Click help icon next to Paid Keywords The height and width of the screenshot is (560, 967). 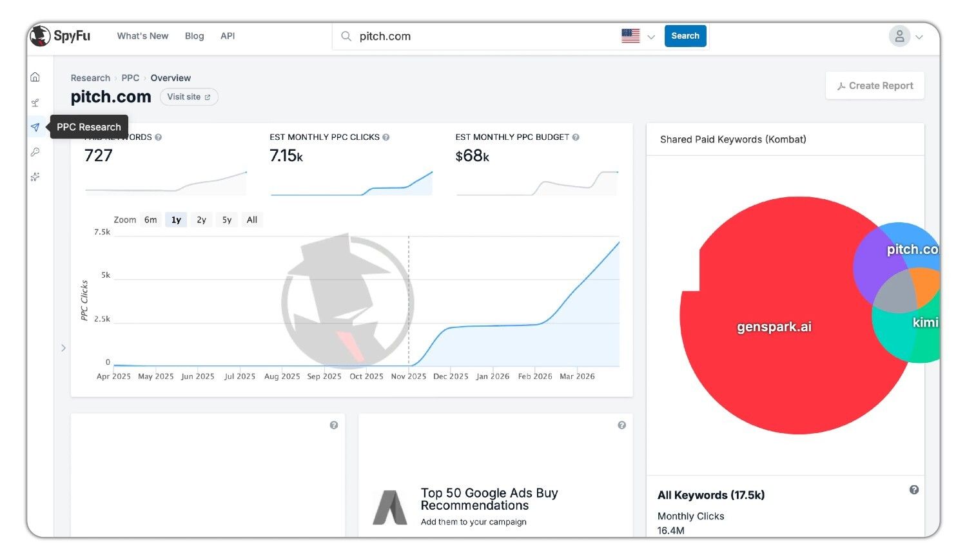point(159,137)
